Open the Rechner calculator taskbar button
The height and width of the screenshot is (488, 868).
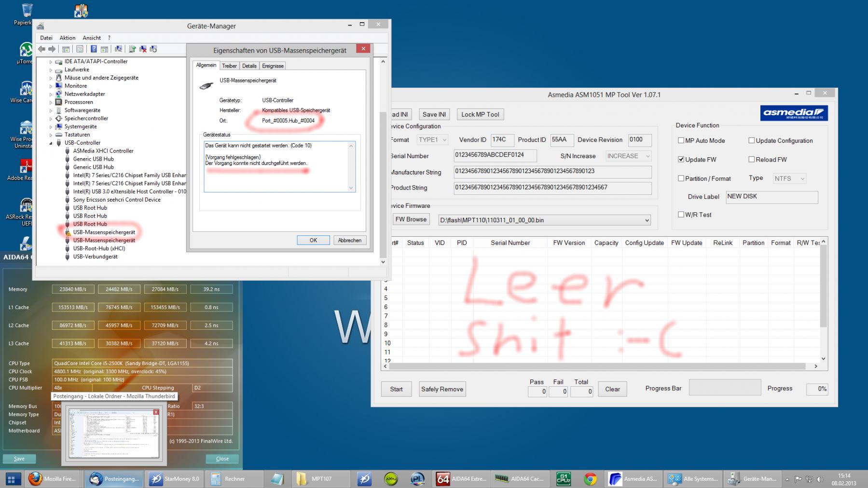[x=234, y=479]
